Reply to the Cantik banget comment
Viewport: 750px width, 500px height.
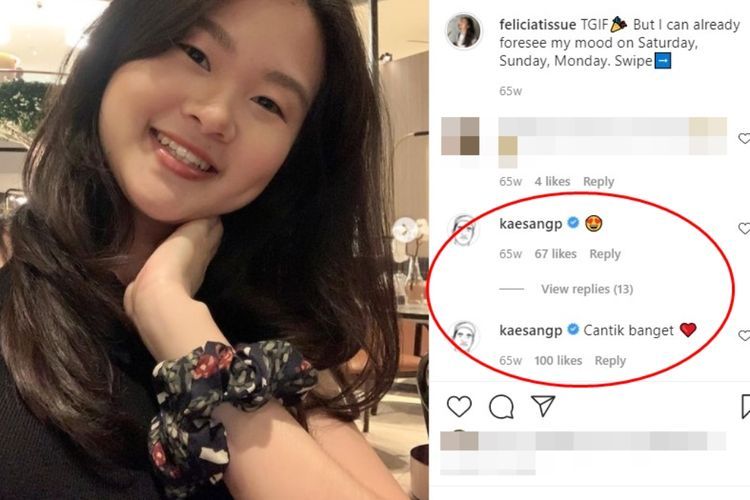tap(610, 360)
